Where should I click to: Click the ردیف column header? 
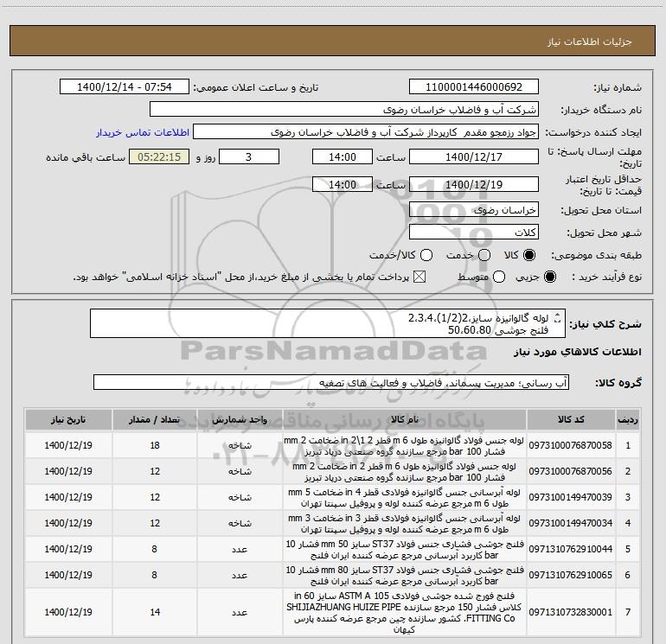click(628, 419)
